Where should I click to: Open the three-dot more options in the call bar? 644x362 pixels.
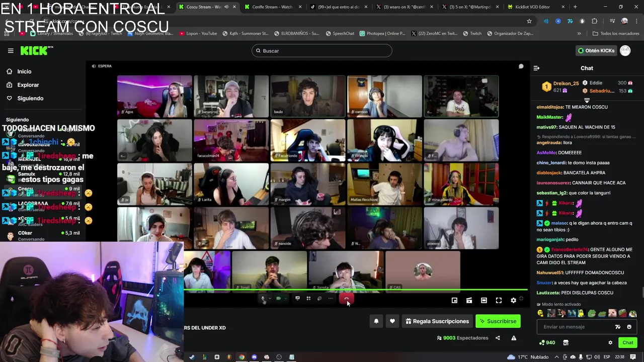[x=331, y=299]
